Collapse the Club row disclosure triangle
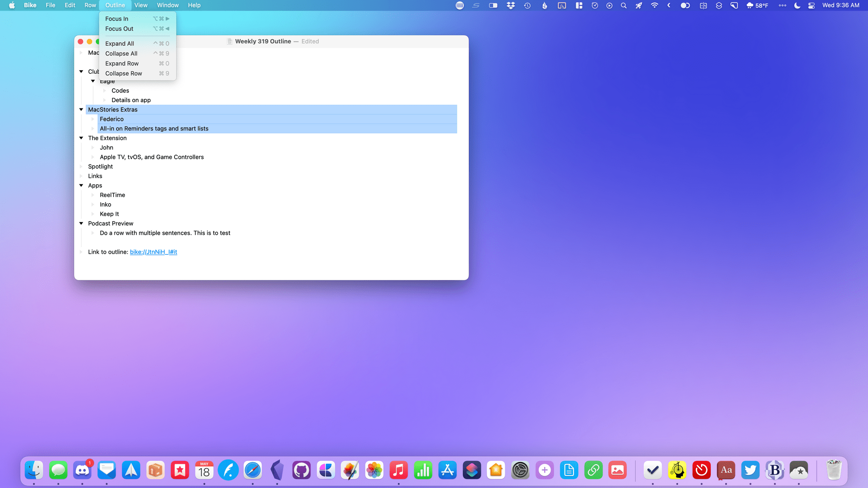The image size is (868, 488). tap(81, 72)
